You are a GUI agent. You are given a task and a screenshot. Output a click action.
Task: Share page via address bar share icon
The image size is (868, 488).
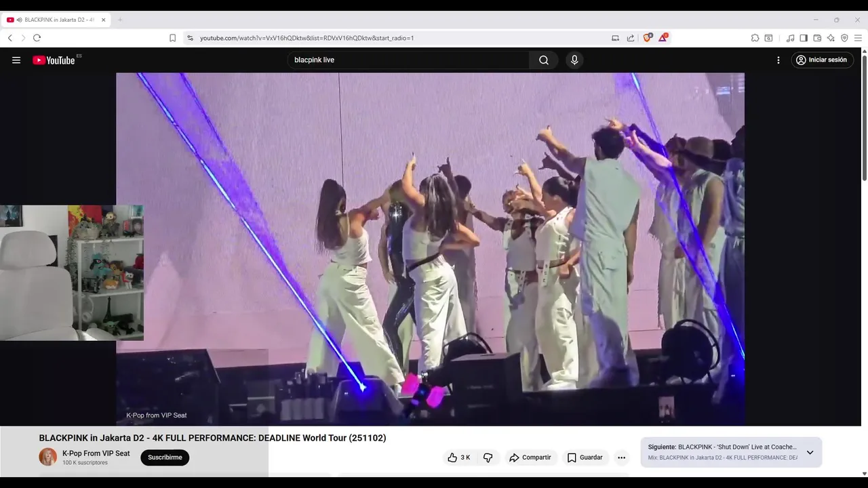pyautogui.click(x=631, y=38)
